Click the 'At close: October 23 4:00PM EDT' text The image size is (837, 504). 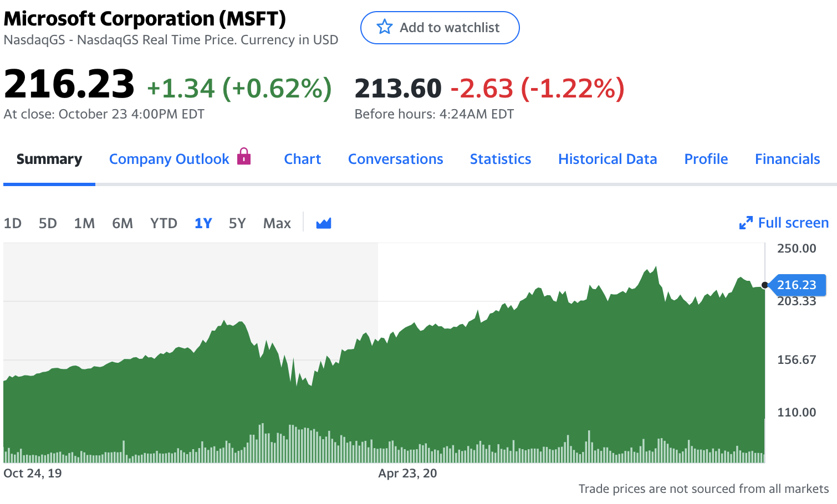104,114
